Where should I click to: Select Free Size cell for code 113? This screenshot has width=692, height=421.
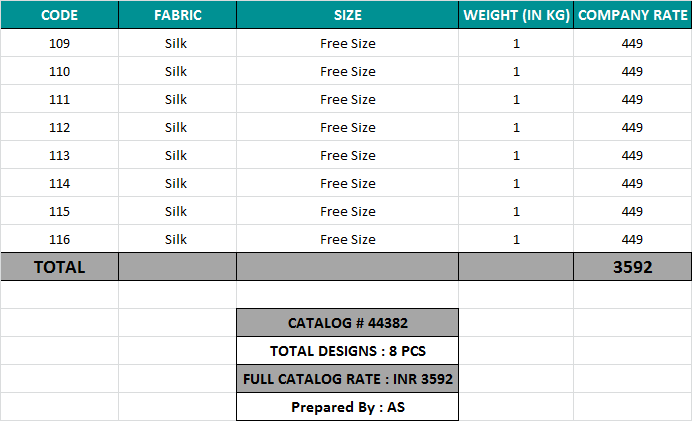(x=348, y=155)
